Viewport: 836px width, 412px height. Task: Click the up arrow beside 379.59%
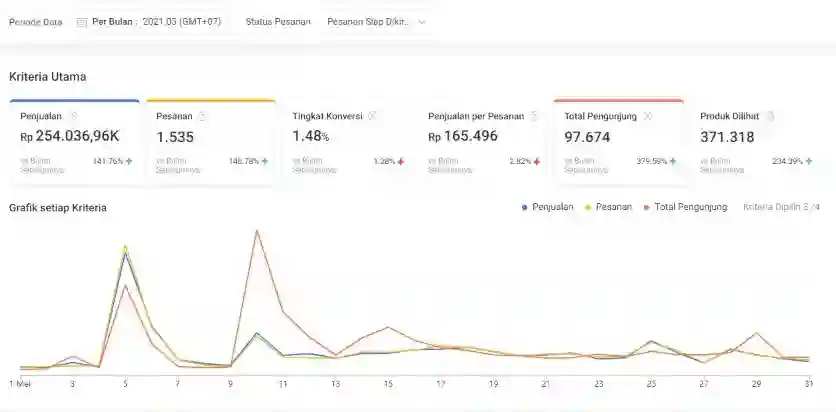[673, 161]
